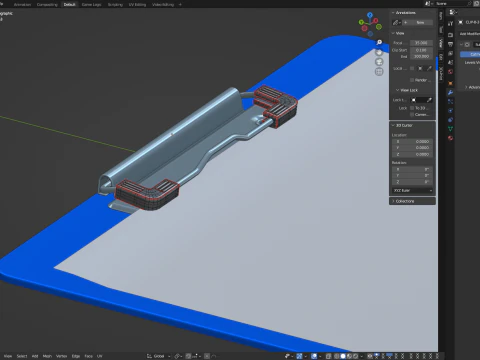The image size is (480, 360).
Task: Toggle viewport gizmo visibility button
Action: click(299, 356)
